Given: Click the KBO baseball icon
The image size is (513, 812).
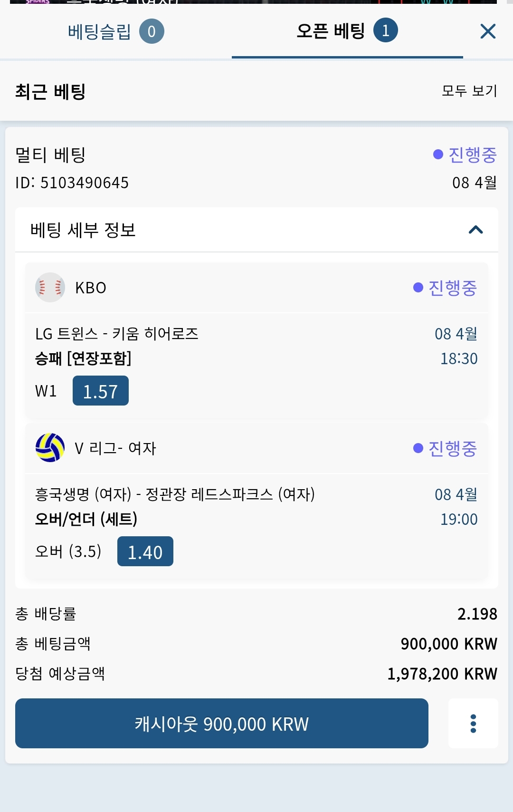Looking at the screenshot, I should 50,287.
